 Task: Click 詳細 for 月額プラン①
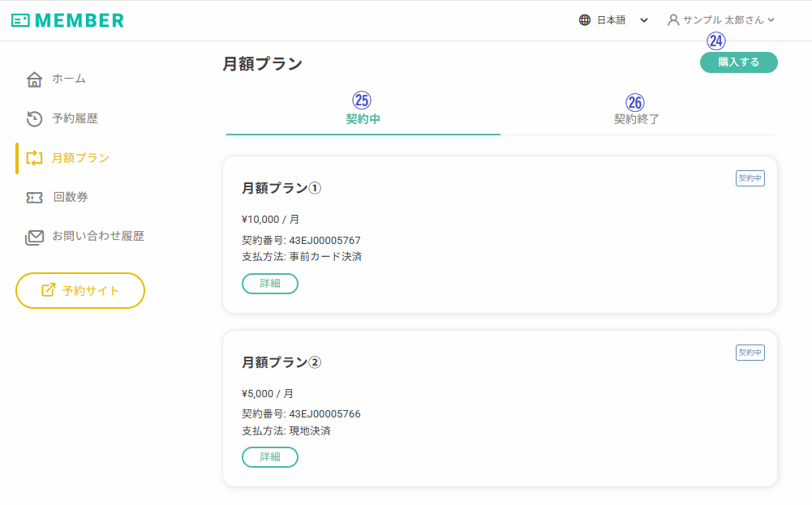pyautogui.click(x=270, y=284)
